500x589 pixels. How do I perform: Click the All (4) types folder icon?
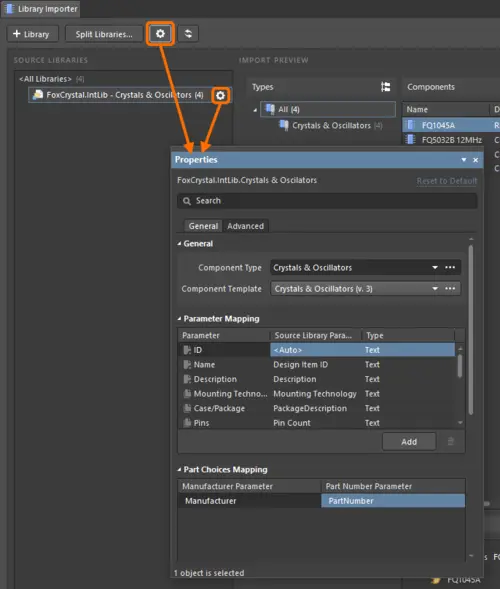coord(270,109)
